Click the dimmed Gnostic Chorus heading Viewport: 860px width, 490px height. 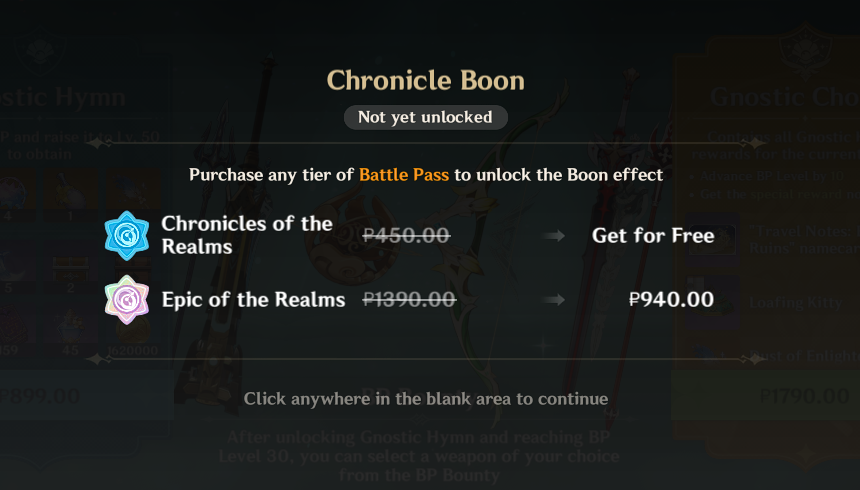[784, 97]
